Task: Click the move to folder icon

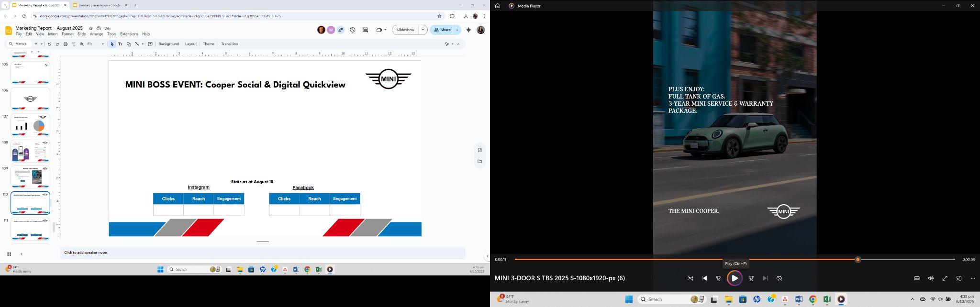Action: click(x=99, y=28)
